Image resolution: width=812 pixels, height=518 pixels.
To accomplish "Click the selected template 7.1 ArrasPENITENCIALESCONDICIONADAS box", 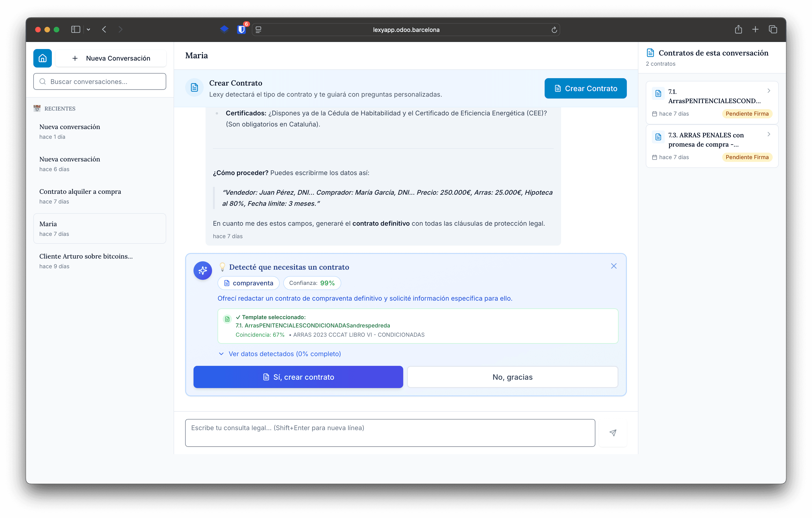I will 418,326.
